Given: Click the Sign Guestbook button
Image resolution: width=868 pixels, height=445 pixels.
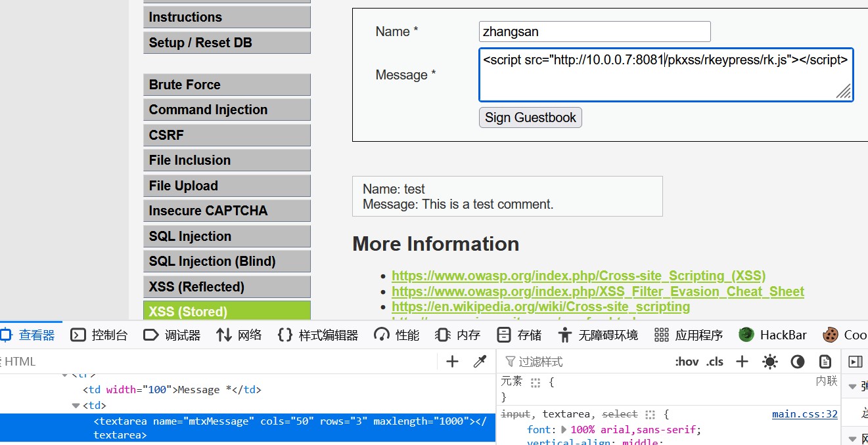Looking at the screenshot, I should point(530,117).
